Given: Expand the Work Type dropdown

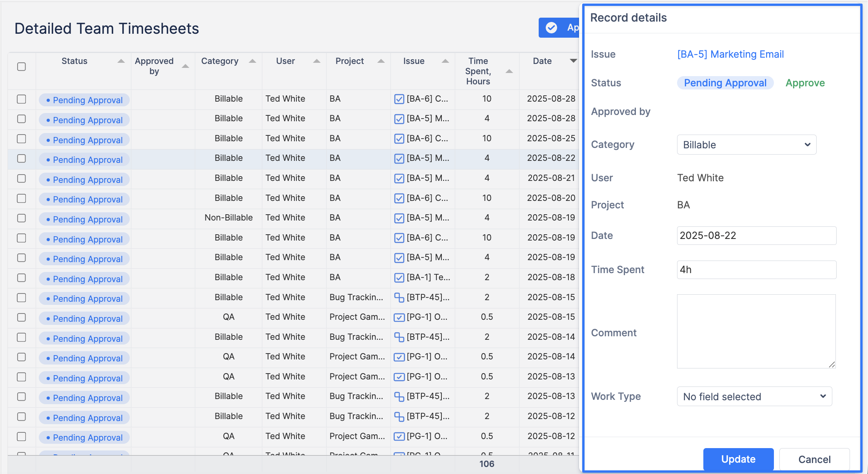Looking at the screenshot, I should click(754, 396).
